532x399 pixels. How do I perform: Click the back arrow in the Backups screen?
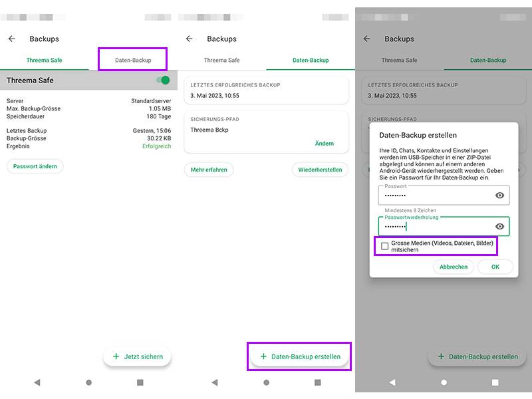(x=11, y=39)
